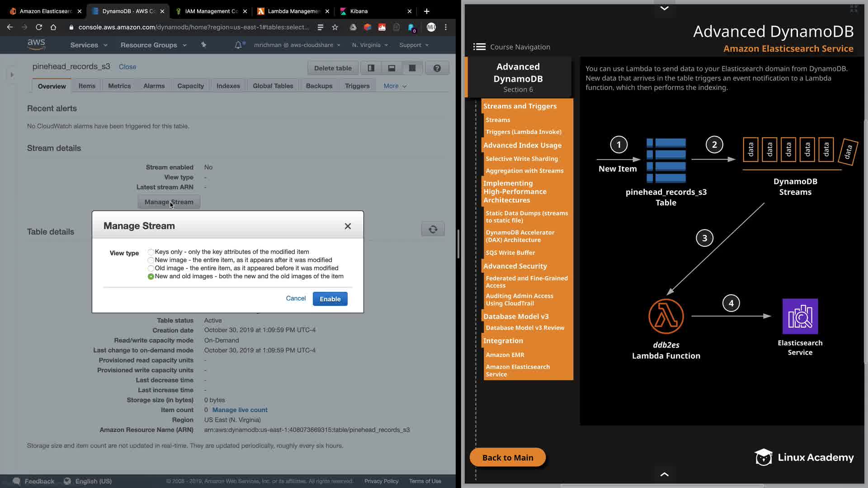
Task: Click the Manage live count link
Action: click(240, 410)
